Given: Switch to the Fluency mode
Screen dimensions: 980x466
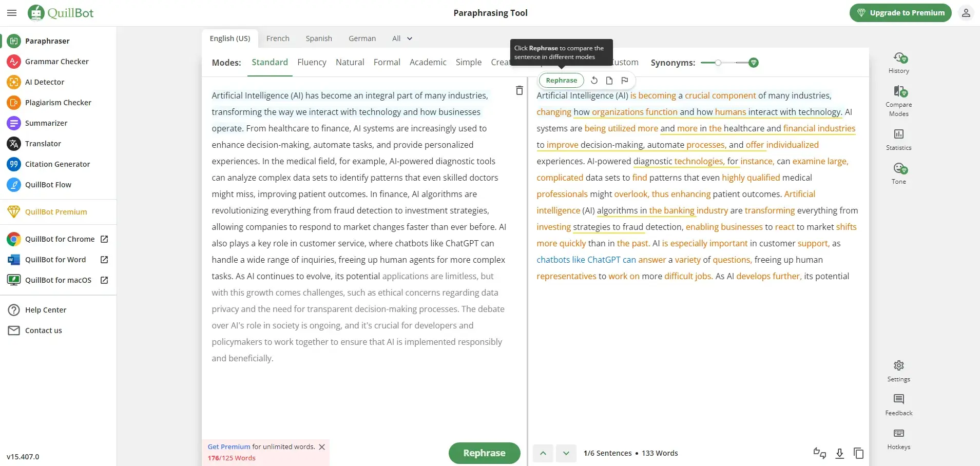Looking at the screenshot, I should [x=312, y=62].
